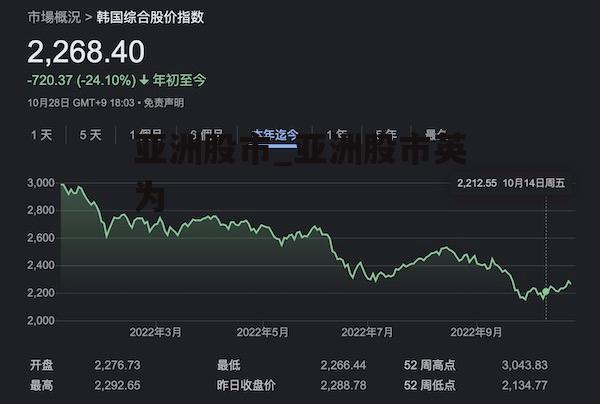The image size is (600, 404).
Task: Click the 2,268.40 current index price
Action: (86, 52)
